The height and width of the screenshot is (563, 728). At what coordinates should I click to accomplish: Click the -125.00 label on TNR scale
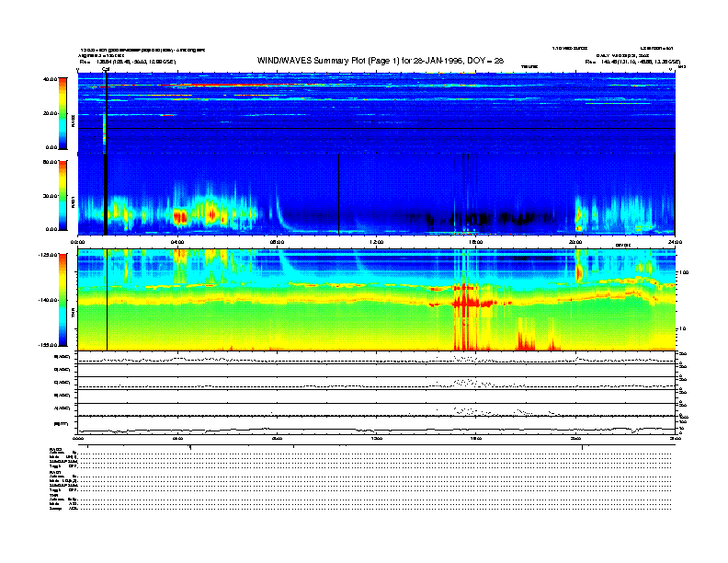click(47, 255)
